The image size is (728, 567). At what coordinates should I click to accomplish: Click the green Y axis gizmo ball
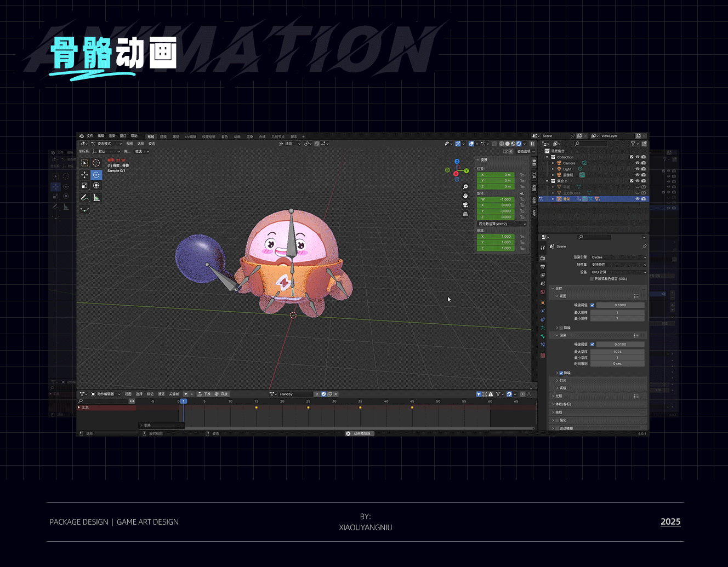pos(467,170)
